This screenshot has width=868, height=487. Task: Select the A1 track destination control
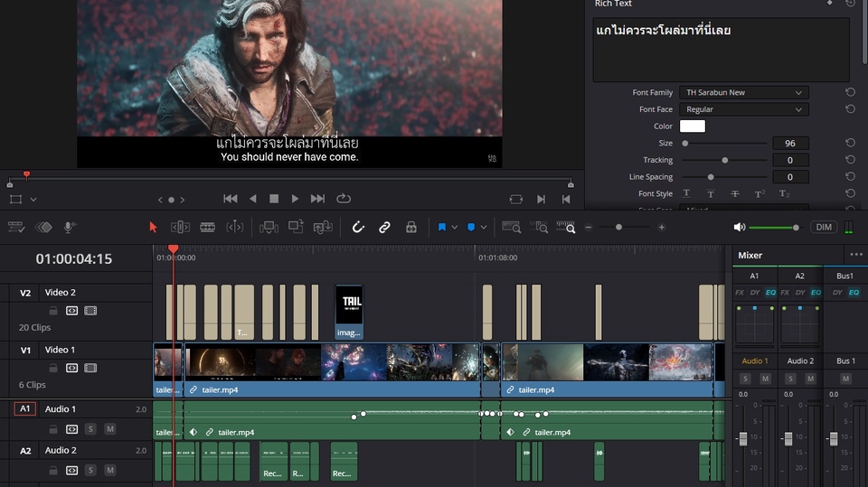tap(25, 409)
